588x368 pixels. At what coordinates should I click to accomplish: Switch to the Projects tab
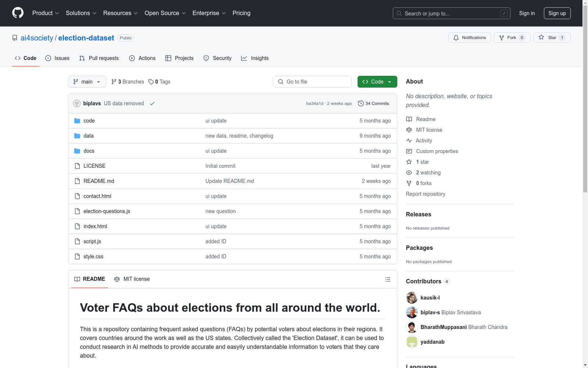[179, 58]
